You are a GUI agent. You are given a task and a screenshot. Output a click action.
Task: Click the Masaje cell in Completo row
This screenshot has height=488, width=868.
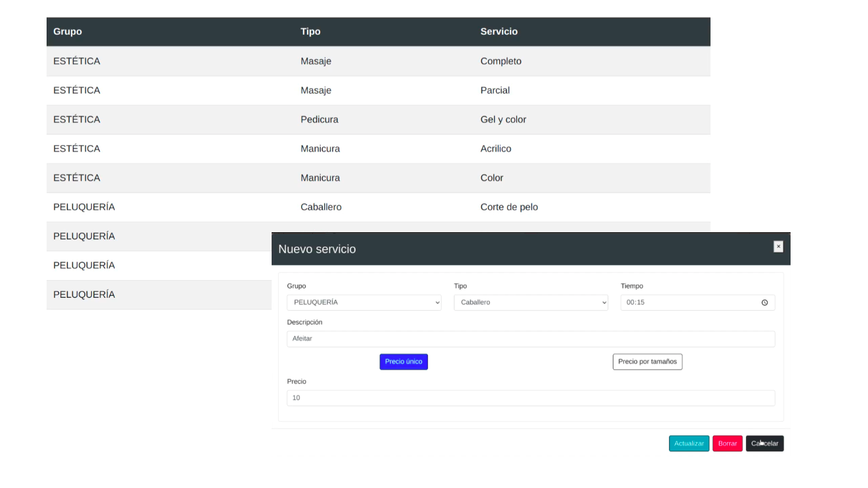(x=316, y=61)
